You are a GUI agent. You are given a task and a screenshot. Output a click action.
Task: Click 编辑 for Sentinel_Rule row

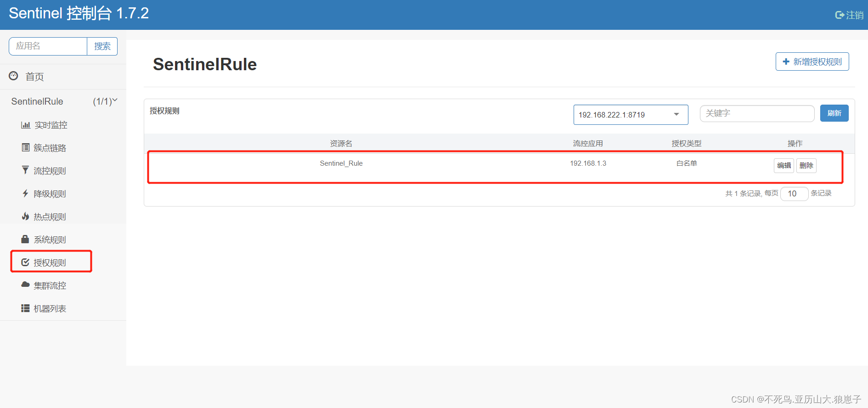784,165
